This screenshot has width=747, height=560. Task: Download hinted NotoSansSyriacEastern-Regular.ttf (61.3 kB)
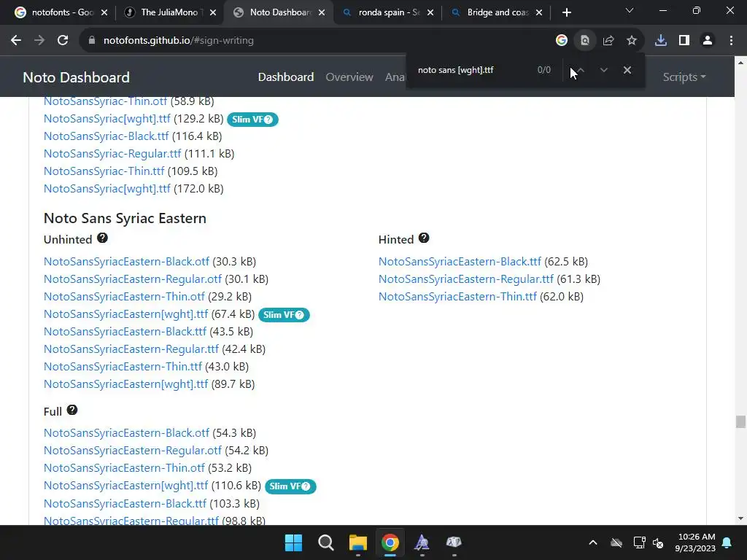click(466, 279)
